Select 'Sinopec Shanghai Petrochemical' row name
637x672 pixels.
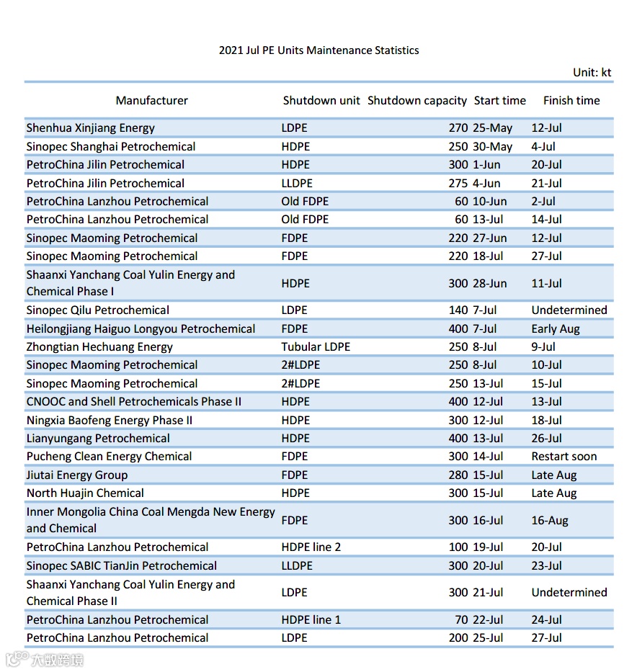coord(111,146)
